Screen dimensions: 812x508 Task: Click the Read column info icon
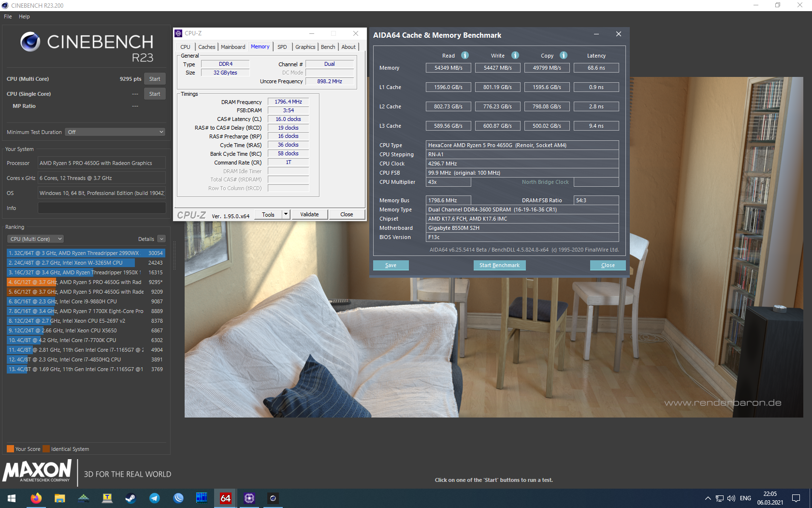point(464,55)
